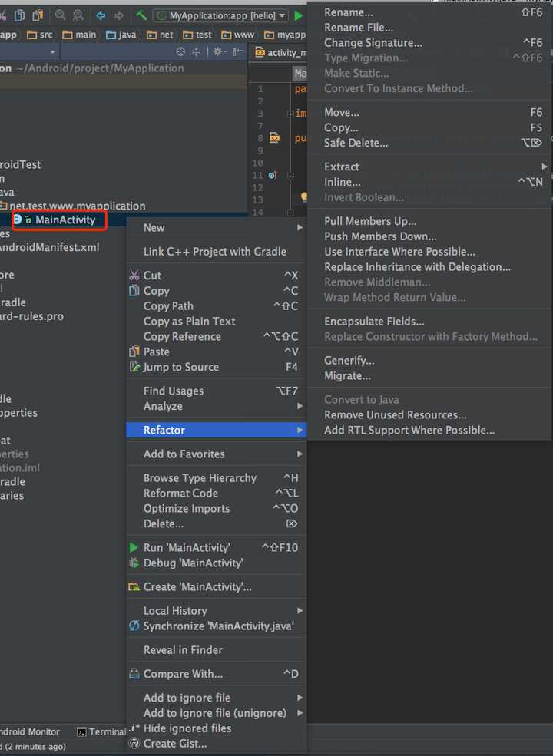Click the Paste clipboard menu icon
This screenshot has width=553, height=756.
(x=134, y=352)
